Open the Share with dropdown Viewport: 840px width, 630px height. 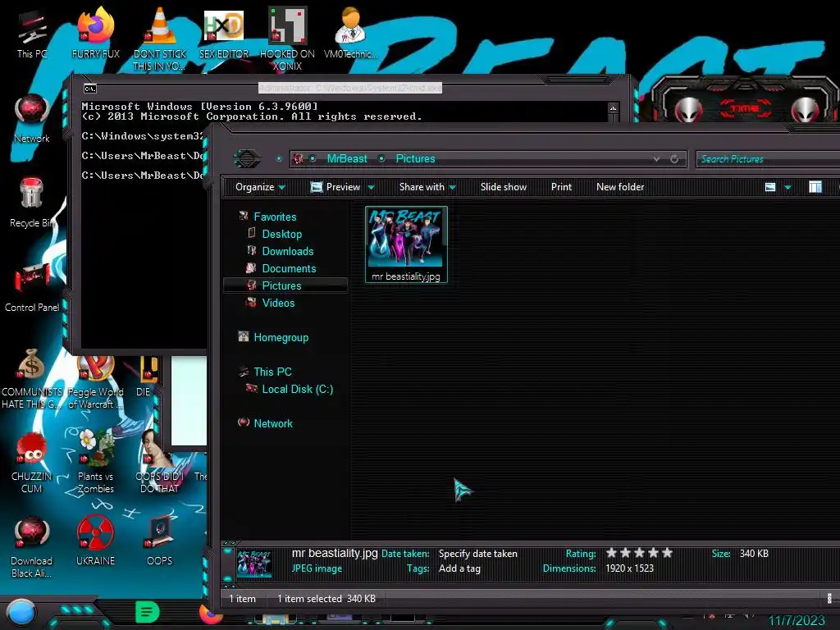[x=427, y=187]
